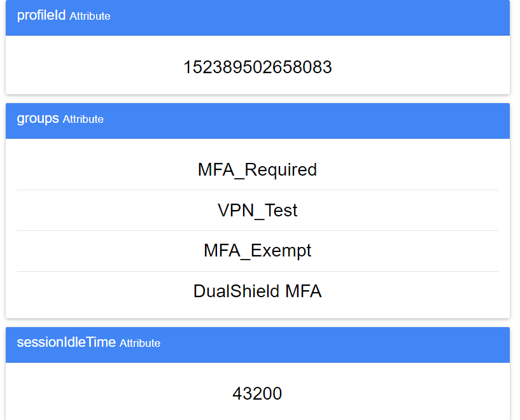Select the sessionIdleTime value 43200
This screenshot has height=420, width=520.
(257, 394)
